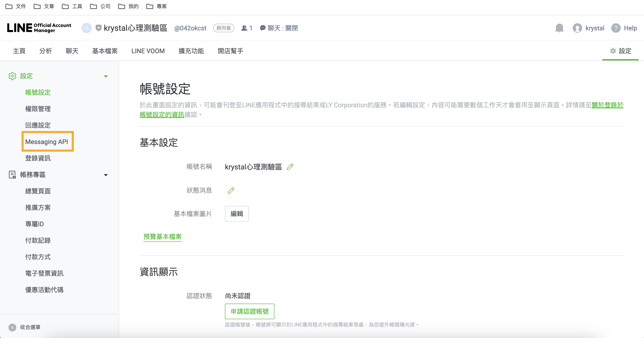
Task: Click the friends count icon showing 1
Action: point(244,28)
